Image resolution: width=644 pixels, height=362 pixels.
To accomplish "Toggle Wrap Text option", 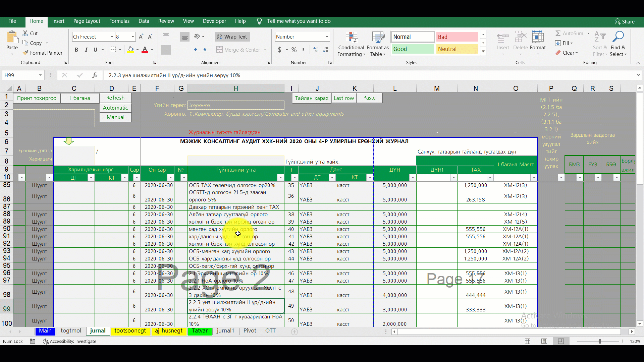I will tap(232, 37).
